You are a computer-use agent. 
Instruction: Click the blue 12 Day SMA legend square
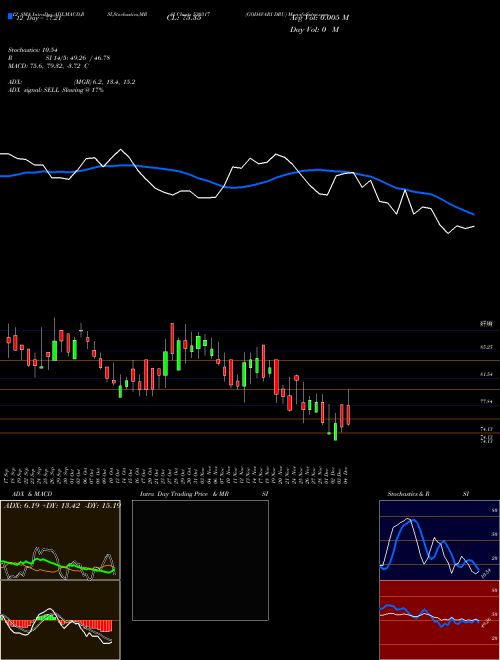tap(10, 16)
